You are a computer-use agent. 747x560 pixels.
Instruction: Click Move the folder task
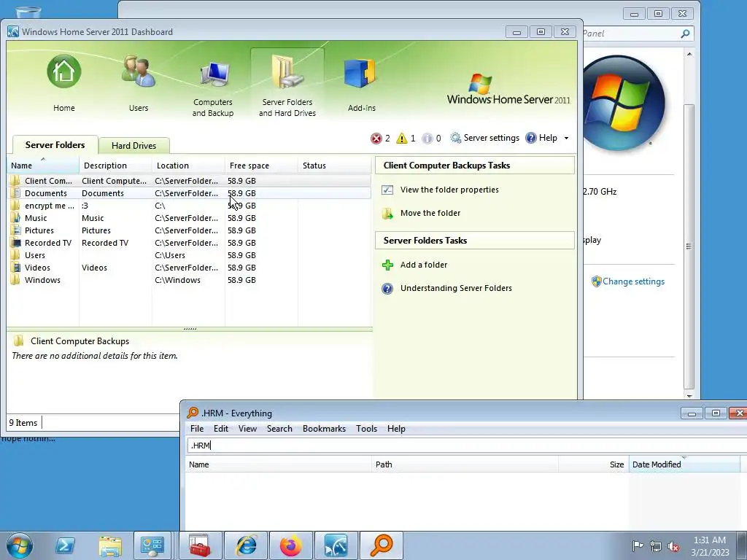click(430, 213)
